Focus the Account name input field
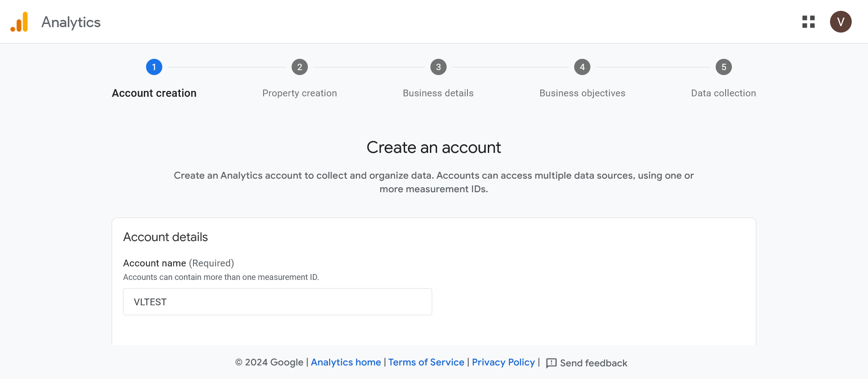This screenshot has width=868, height=379. [277, 302]
